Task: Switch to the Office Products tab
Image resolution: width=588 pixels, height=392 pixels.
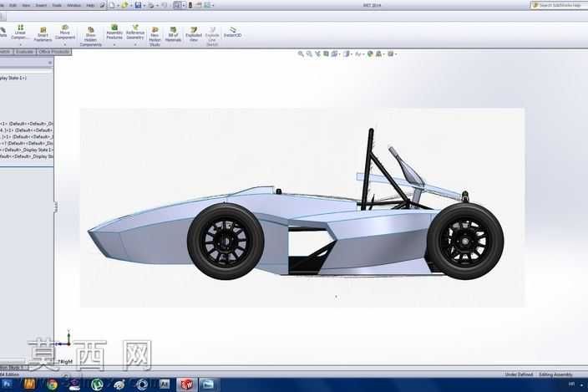Action: [54, 52]
